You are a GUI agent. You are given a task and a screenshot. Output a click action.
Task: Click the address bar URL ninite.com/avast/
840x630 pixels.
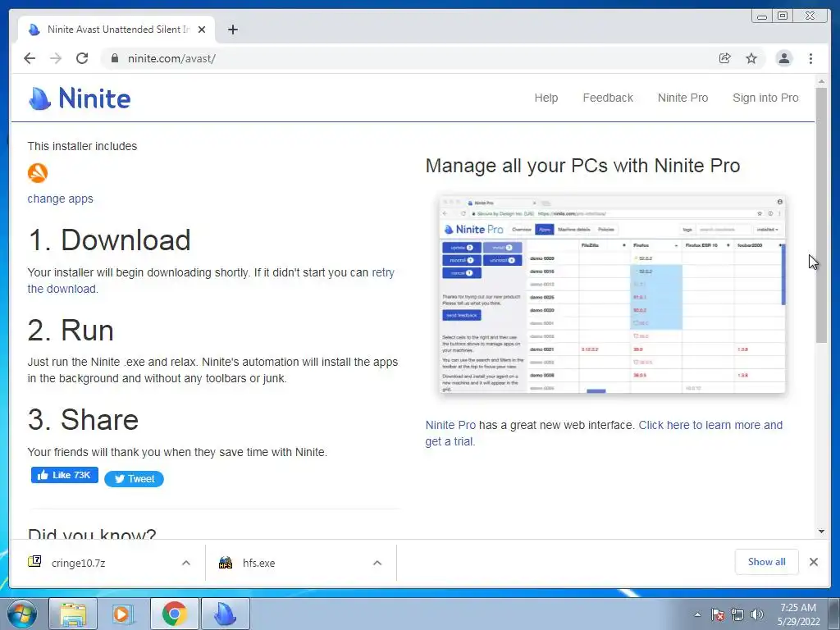[x=171, y=58]
